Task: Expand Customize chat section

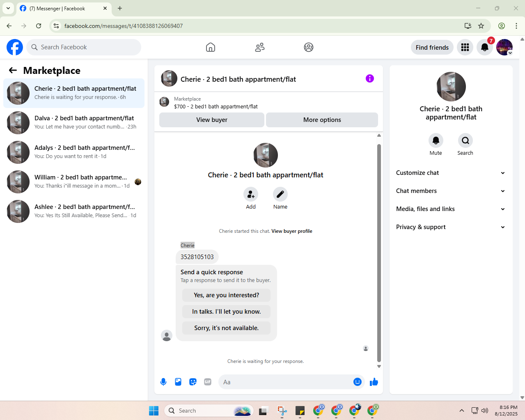Action: click(x=451, y=173)
